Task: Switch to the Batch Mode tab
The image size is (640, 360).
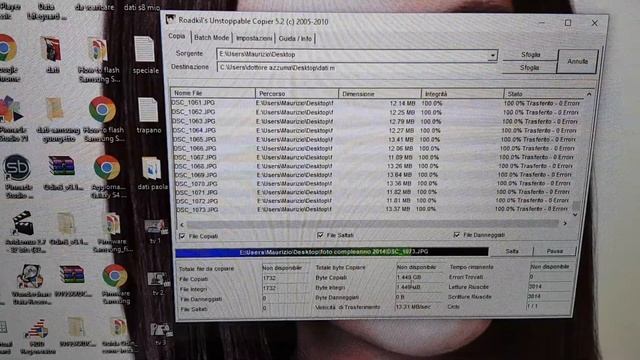Action: [x=211, y=38]
